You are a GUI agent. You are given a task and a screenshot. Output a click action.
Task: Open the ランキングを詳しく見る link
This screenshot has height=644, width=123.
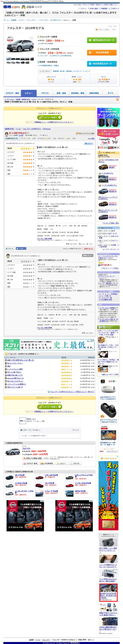tap(111, 223)
